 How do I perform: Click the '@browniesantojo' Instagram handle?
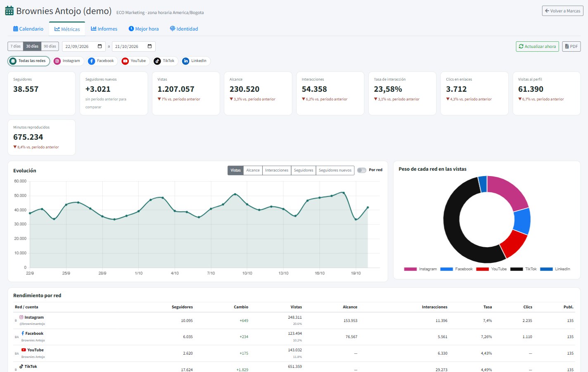(x=32, y=324)
